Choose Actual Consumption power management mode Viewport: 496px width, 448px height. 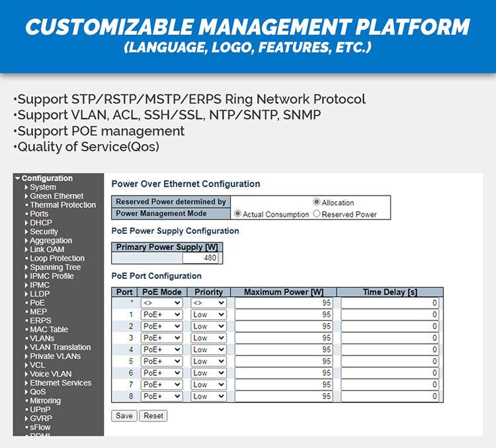pyautogui.click(x=238, y=214)
